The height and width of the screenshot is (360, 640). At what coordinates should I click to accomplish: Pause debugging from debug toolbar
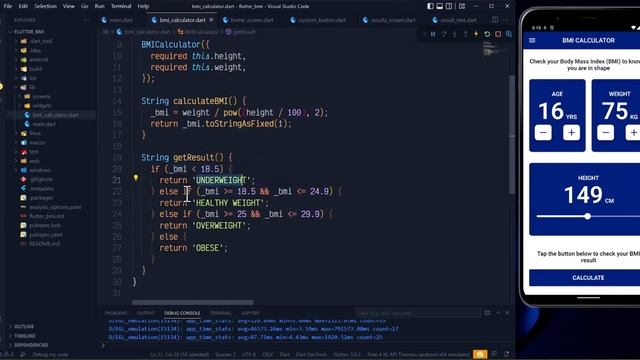pos(433,34)
